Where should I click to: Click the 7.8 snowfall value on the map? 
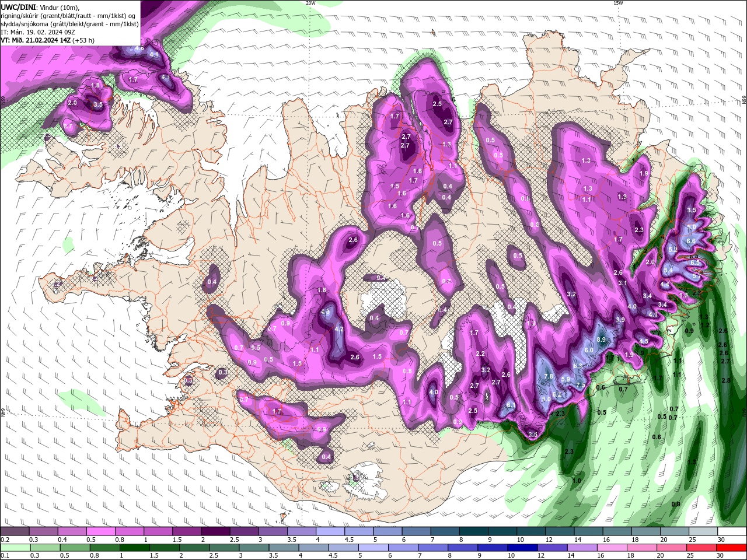pos(549,376)
